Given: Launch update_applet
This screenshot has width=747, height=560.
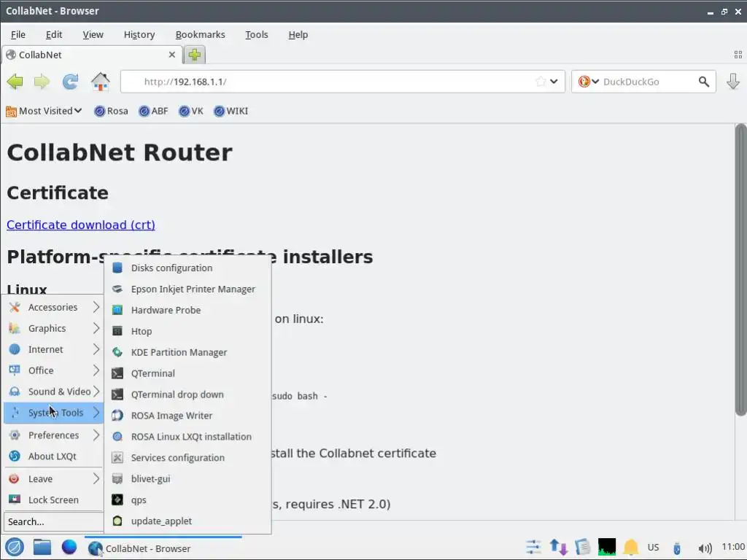Looking at the screenshot, I should click(187, 521).
